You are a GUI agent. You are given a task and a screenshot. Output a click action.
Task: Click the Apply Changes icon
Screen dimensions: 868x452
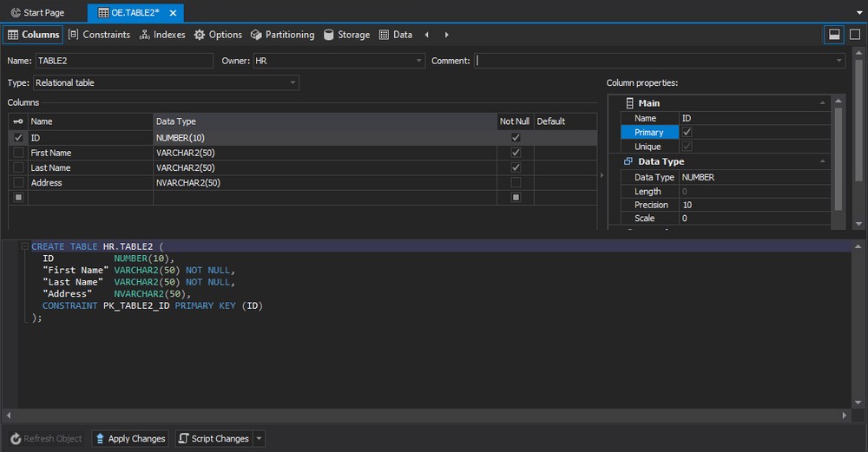100,439
